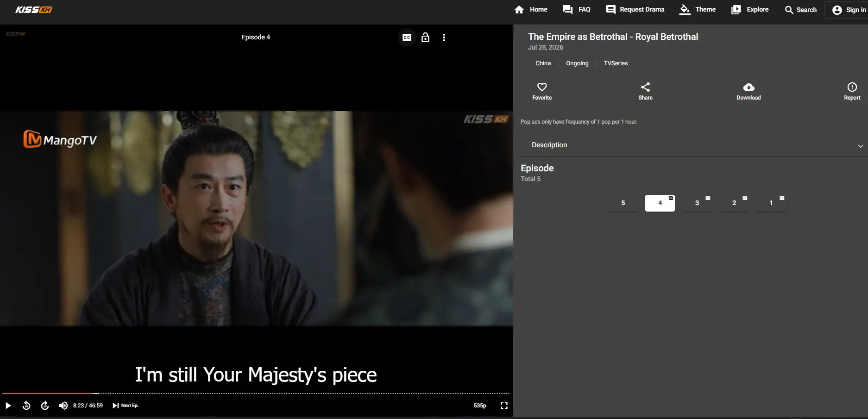868x419 pixels.
Task: Mute the video volume
Action: click(x=63, y=406)
